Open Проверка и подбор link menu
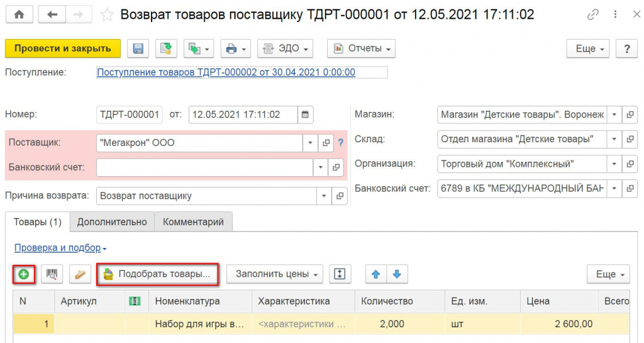Image resolution: width=644 pixels, height=343 pixels. 60,248
